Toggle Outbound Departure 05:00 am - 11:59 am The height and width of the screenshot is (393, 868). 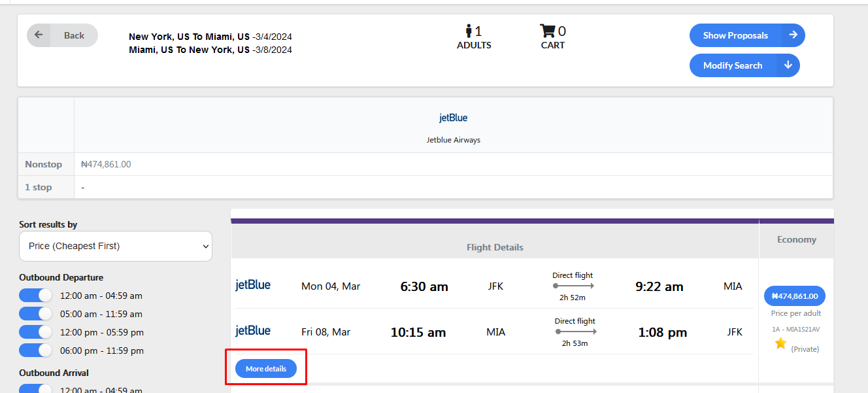35,314
